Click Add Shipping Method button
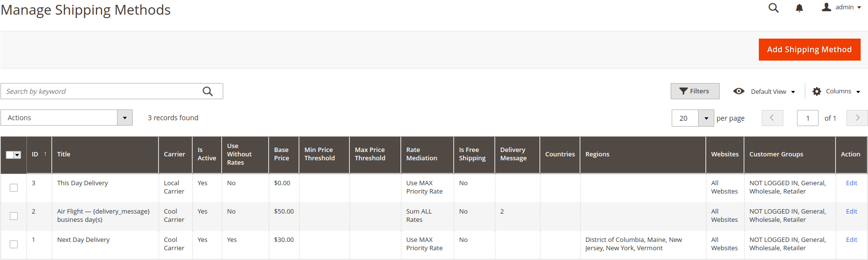This screenshot has height=260, width=868. (x=809, y=49)
